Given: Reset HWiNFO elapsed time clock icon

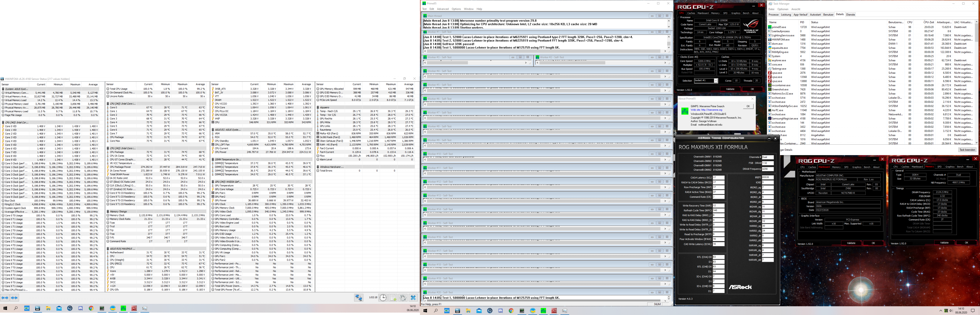Looking at the screenshot, I should [x=383, y=298].
